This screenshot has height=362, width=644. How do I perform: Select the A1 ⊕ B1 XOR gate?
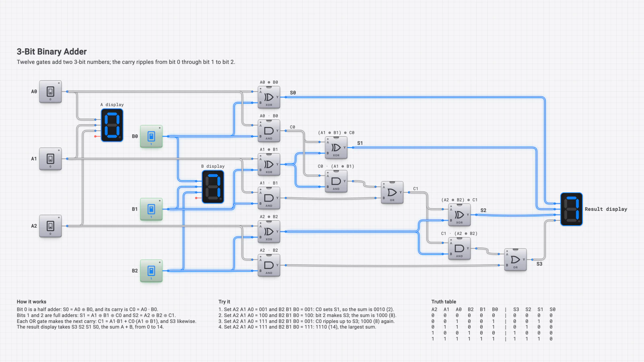[269, 164]
